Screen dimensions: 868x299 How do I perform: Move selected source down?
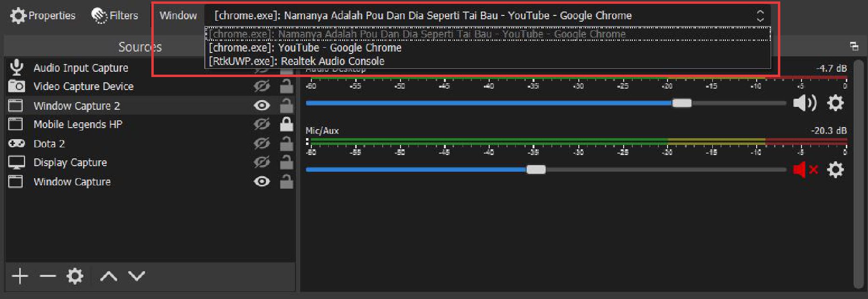(x=137, y=276)
